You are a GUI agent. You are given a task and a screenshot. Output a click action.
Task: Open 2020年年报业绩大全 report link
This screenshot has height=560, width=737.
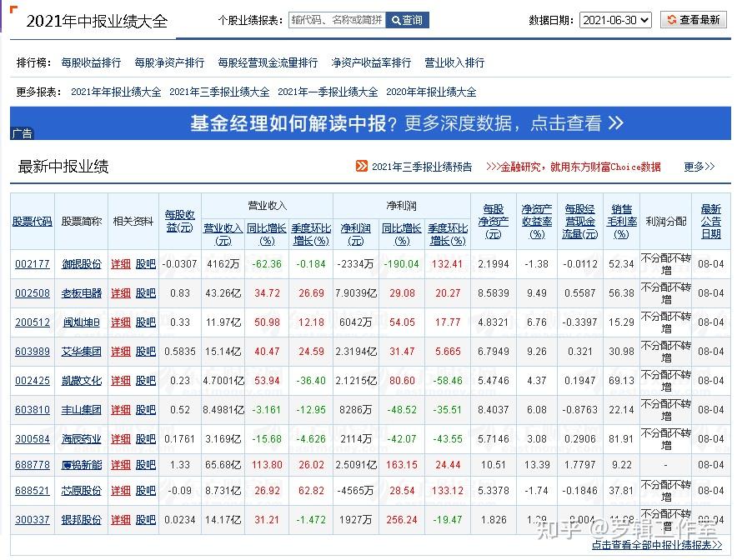(431, 92)
